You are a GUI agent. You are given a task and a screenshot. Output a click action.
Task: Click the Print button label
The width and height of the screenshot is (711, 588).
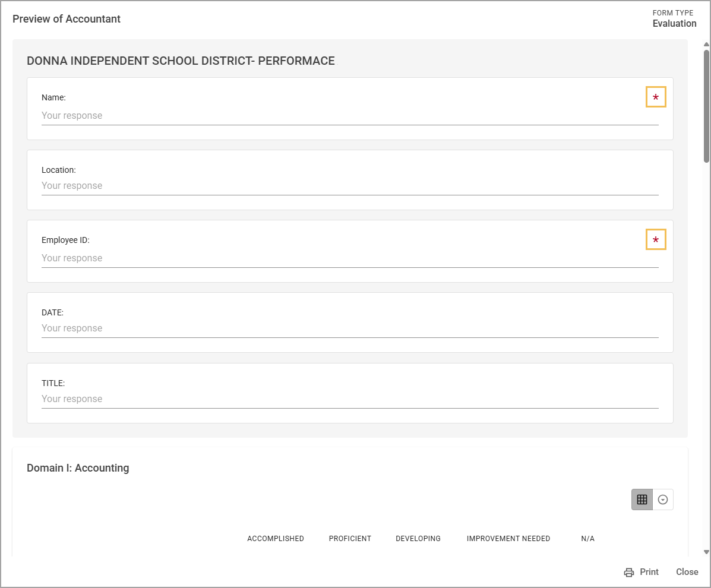coord(649,572)
